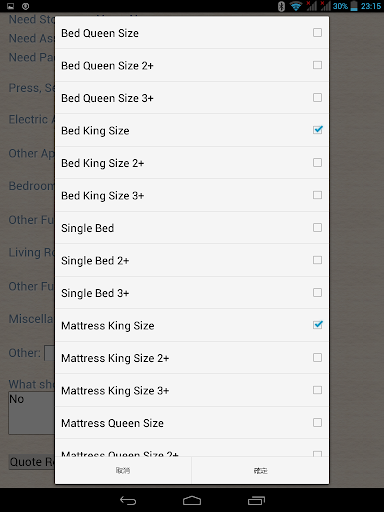The width and height of the screenshot is (384, 512).
Task: Confirm selection with the right dialog button
Action: click(260, 470)
